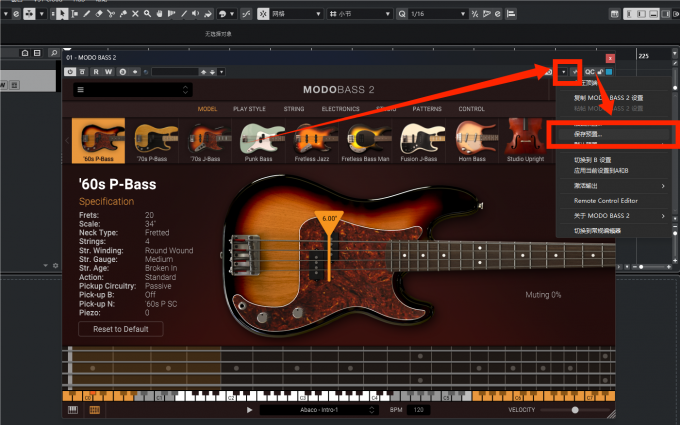Select the '70s P-Bass model
The height and width of the screenshot is (425, 680).
pyautogui.click(x=152, y=141)
